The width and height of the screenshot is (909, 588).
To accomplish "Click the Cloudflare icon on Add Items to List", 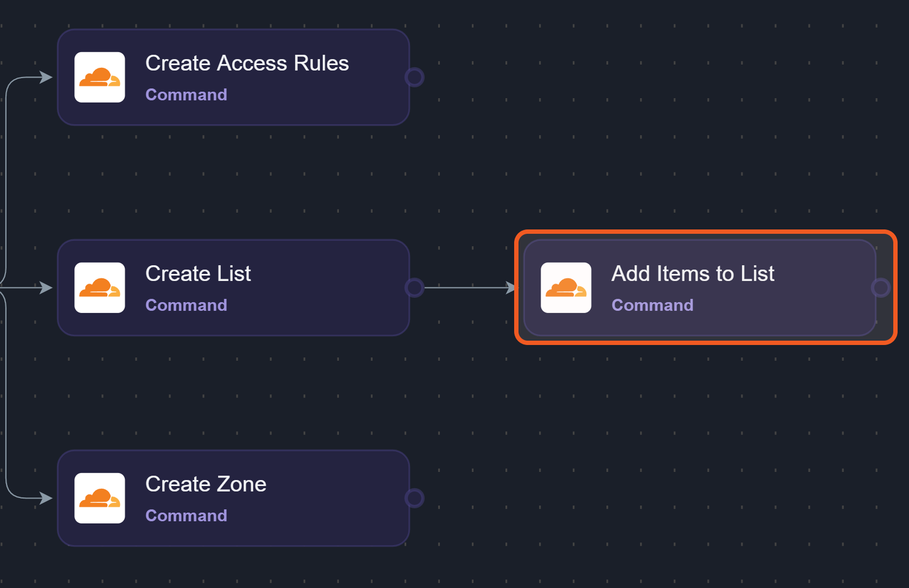I will point(566,287).
